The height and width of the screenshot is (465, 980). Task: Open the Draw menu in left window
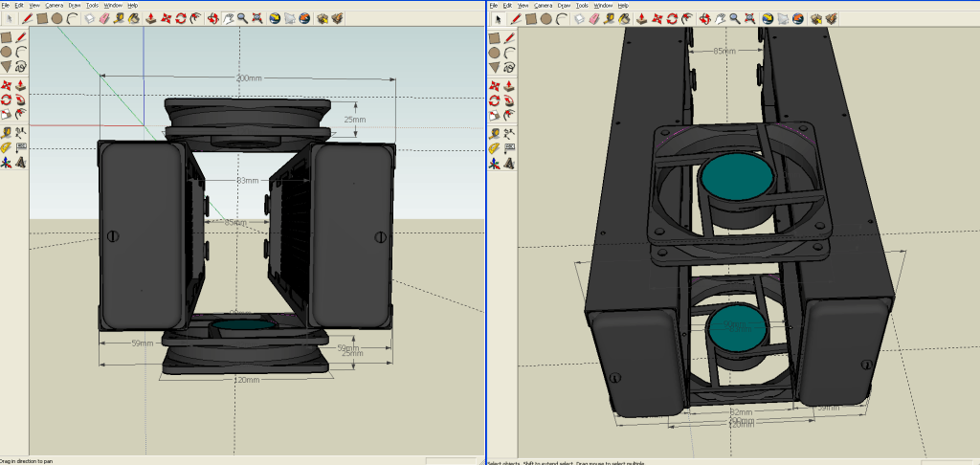tap(74, 6)
